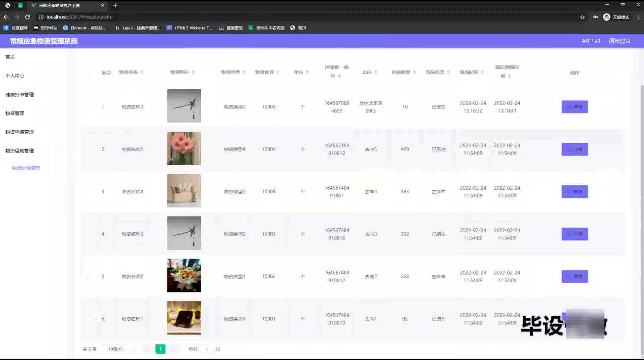Sort table by 物资类型 column
Image resolution: width=644 pixels, height=360 pixels.
pos(244,72)
